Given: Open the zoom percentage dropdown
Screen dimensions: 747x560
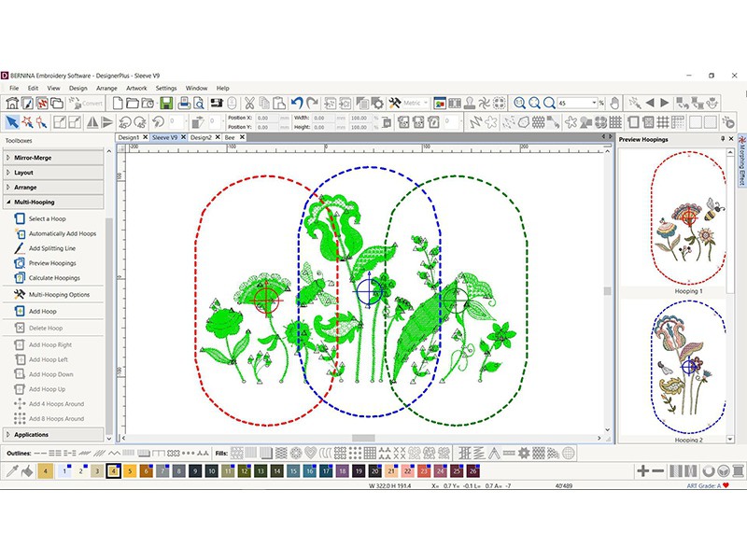Looking at the screenshot, I should [595, 103].
